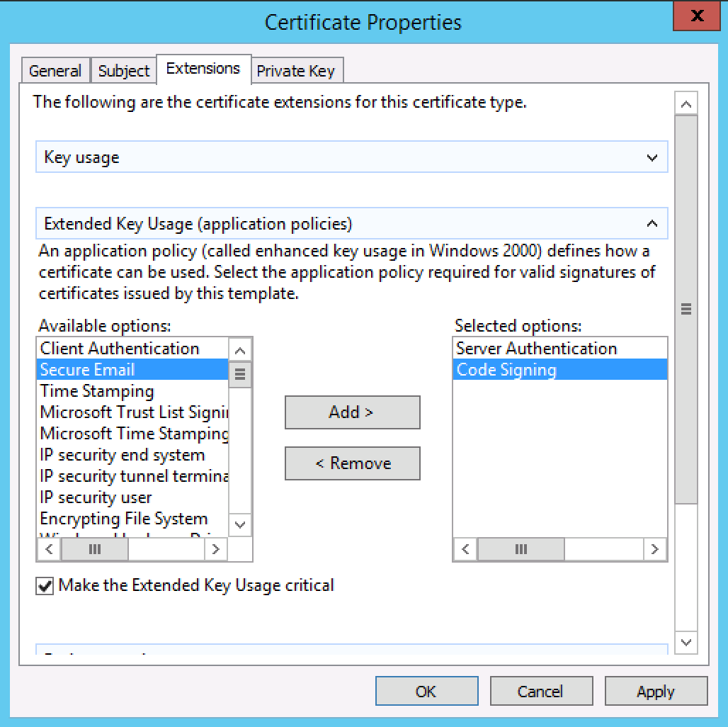Click the main panel vertical scrollbar thumb
This screenshot has width=728, height=727.
(686, 309)
